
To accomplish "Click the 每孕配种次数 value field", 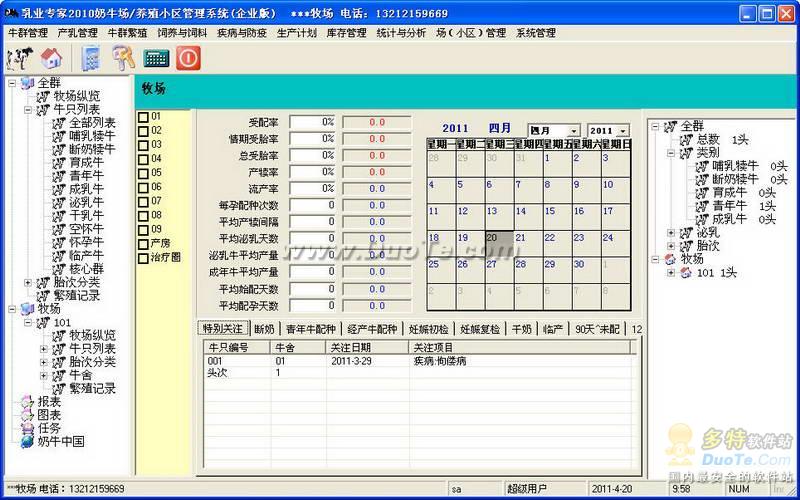I will click(x=312, y=205).
